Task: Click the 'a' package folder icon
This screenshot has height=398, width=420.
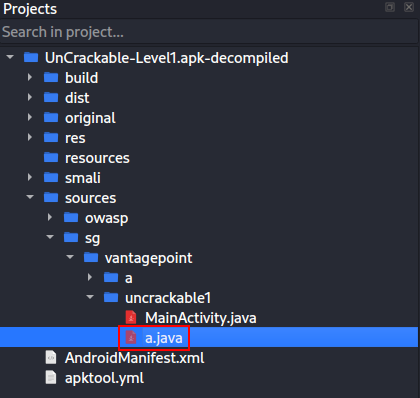Action: (111, 277)
